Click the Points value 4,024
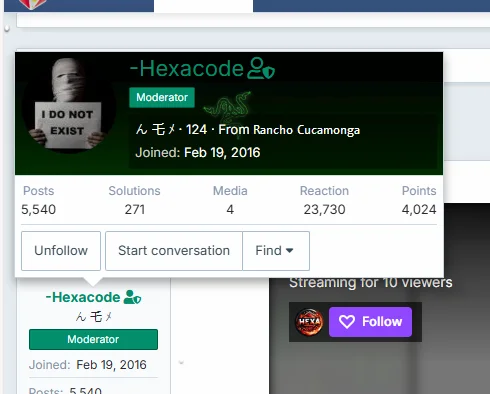This screenshot has width=490, height=394. pyautogui.click(x=419, y=209)
